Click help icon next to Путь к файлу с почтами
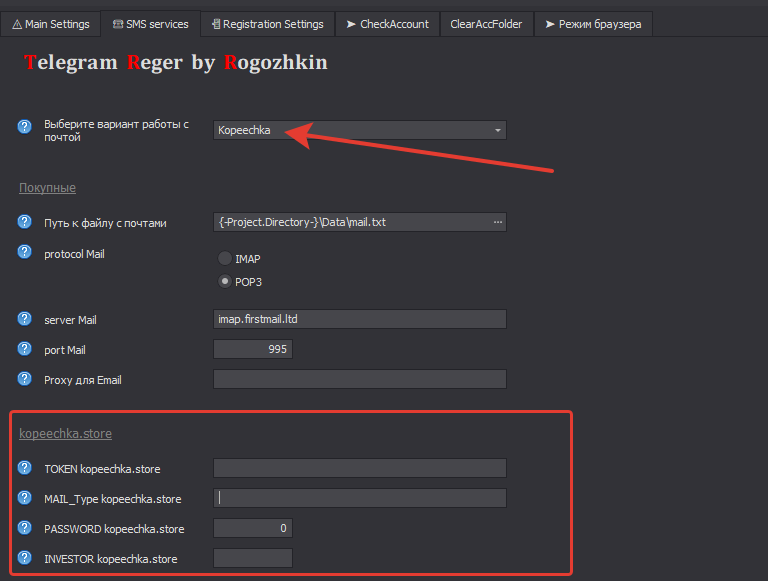Screen dimensions: 768x581 [24, 221]
